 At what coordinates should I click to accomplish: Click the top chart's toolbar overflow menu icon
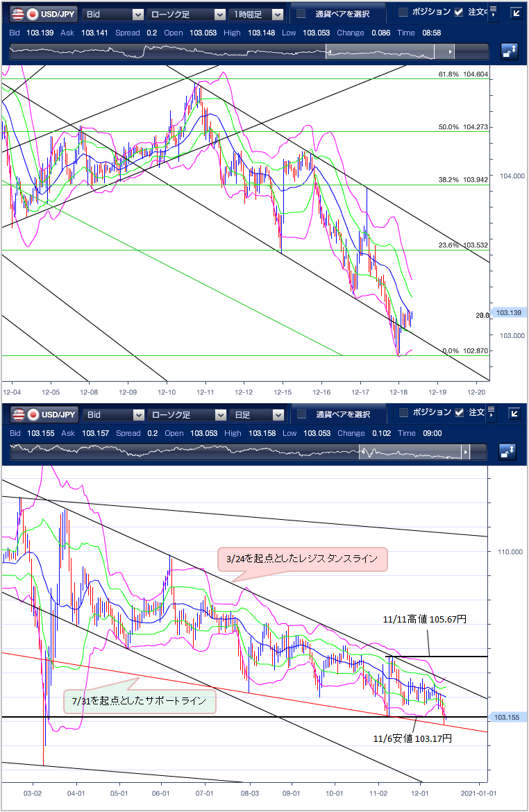point(492,12)
